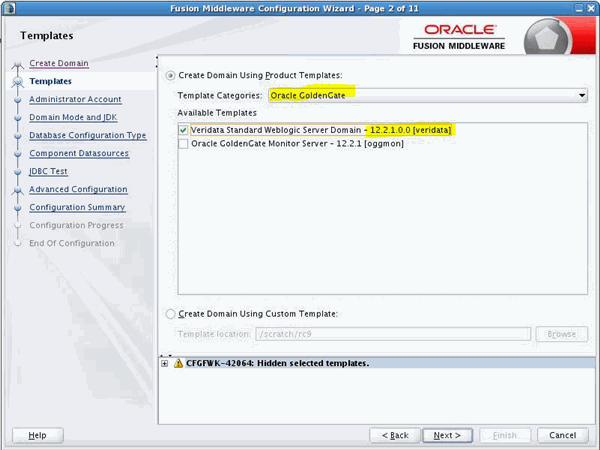Go to Component Datasources step
Viewport: 600px width, 450px height.
click(x=79, y=153)
